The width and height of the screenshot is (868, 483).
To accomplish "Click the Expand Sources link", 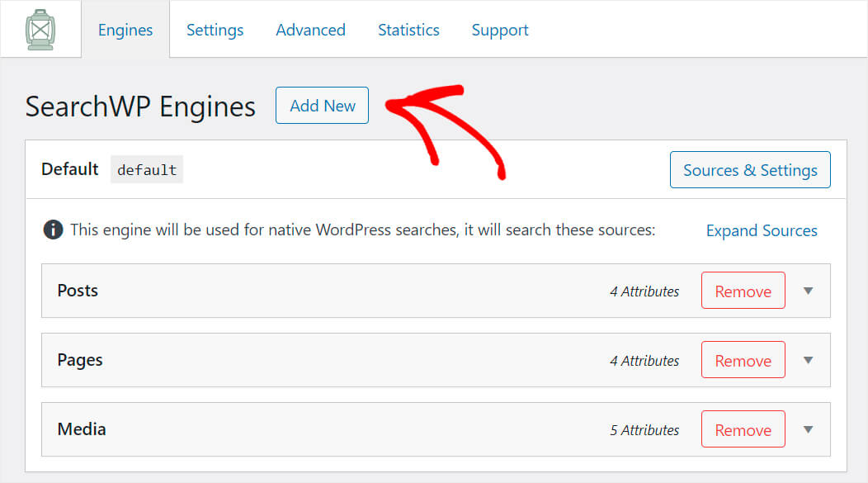I will (x=762, y=230).
